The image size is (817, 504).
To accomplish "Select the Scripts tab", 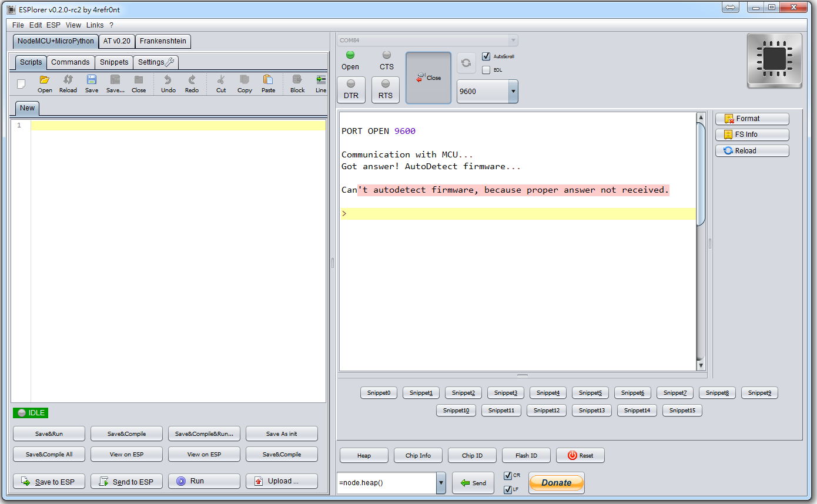I will coord(31,62).
